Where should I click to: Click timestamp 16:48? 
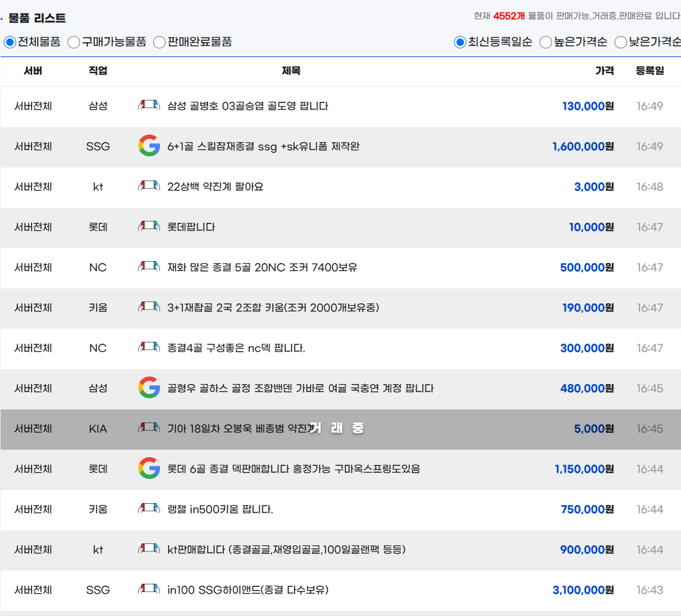650,187
